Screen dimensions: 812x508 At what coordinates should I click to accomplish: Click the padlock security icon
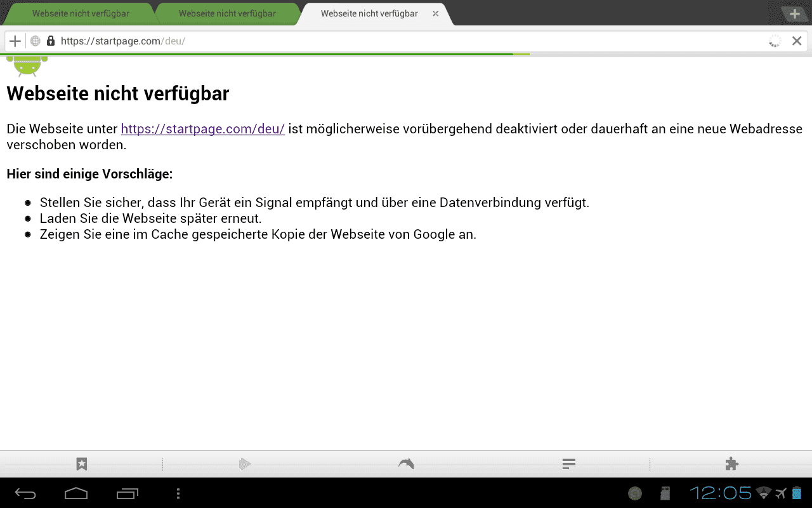[x=51, y=41]
